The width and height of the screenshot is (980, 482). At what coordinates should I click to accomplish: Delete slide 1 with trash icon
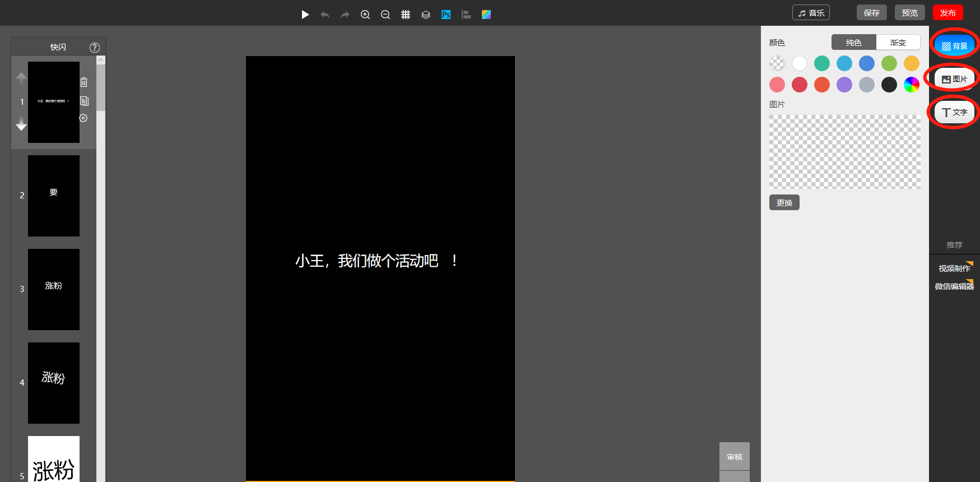[x=84, y=82]
